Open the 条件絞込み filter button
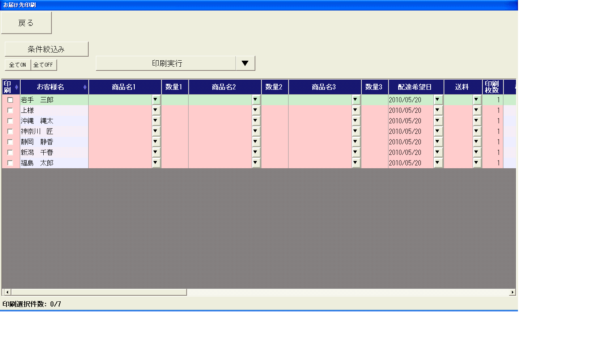The width and height of the screenshot is (607, 364). click(x=47, y=49)
